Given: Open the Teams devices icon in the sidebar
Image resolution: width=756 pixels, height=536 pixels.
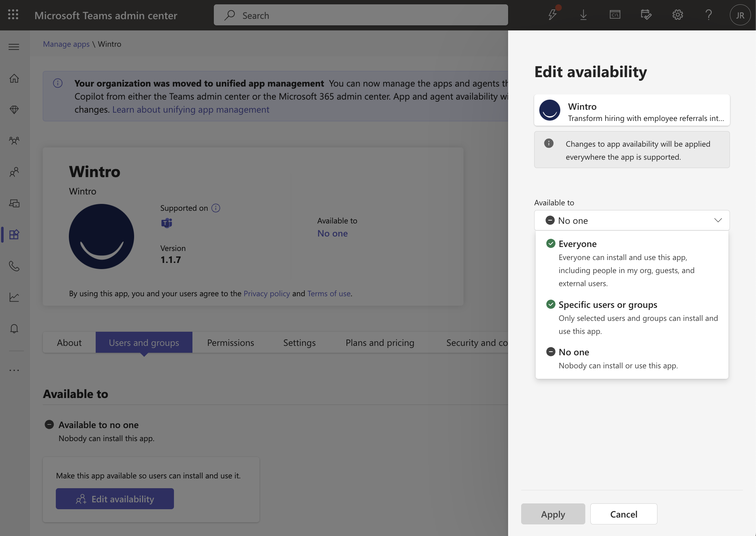Looking at the screenshot, I should click(x=14, y=204).
